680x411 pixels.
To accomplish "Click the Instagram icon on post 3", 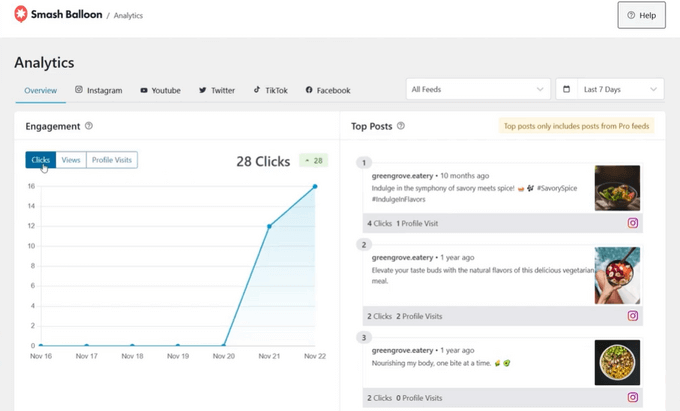I will click(633, 397).
